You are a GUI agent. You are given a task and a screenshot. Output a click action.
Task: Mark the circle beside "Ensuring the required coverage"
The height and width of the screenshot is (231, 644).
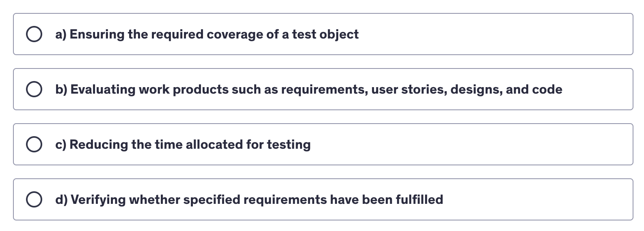tap(34, 34)
